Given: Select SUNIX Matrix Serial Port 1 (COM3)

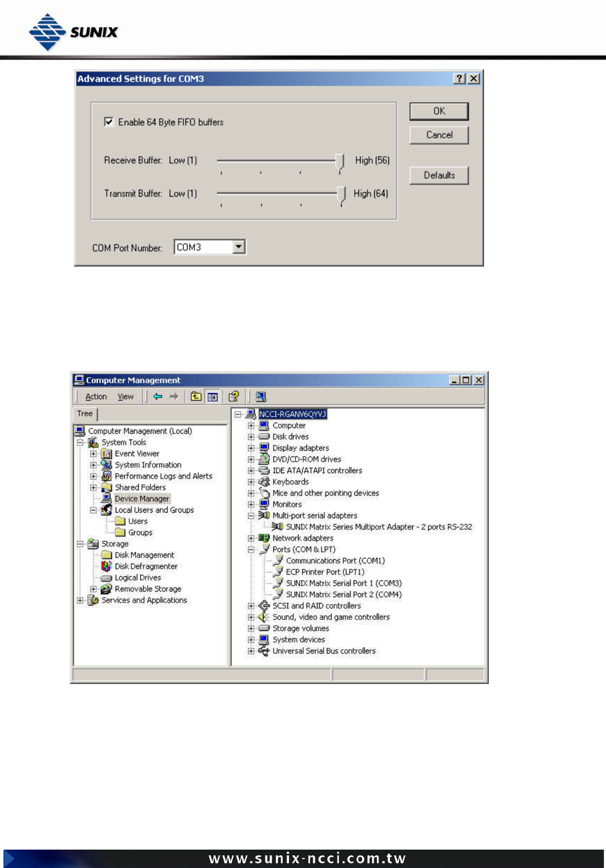Looking at the screenshot, I should tap(344, 584).
